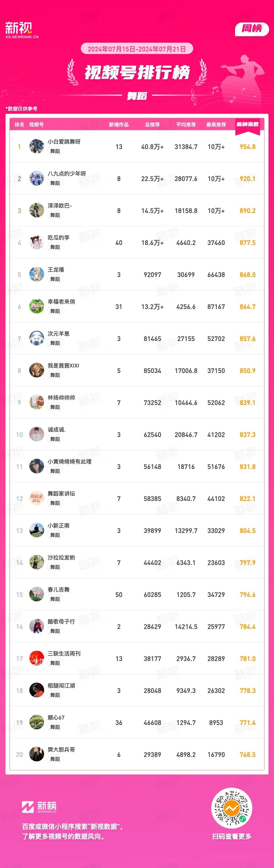Click 最高推荐 column header
The width and height of the screenshot is (274, 868).
(x=216, y=125)
